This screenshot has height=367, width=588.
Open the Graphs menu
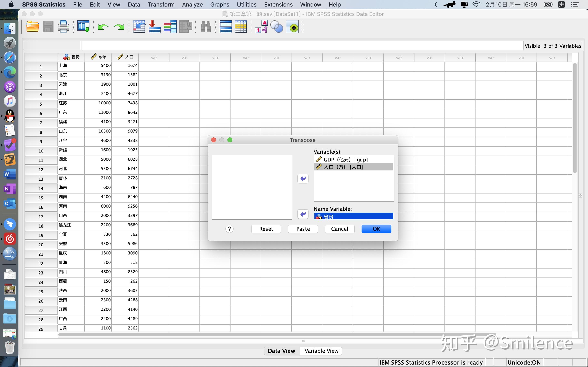219,4
